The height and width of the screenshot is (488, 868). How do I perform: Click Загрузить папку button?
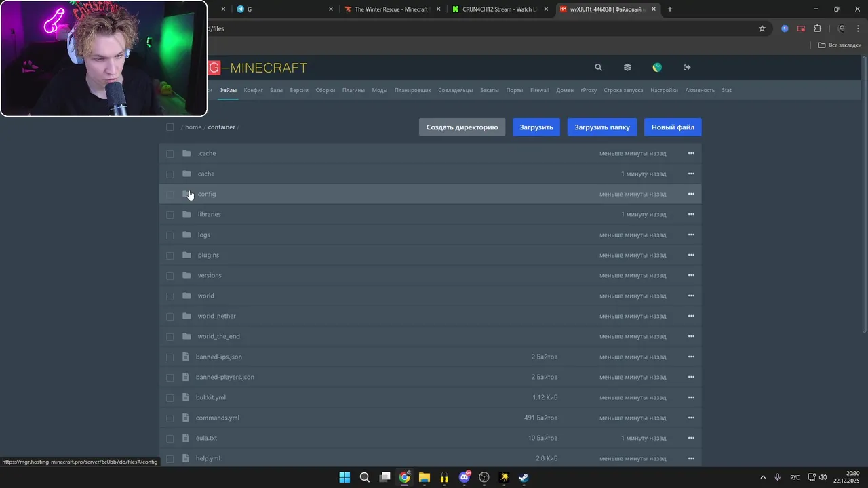pos(602,127)
